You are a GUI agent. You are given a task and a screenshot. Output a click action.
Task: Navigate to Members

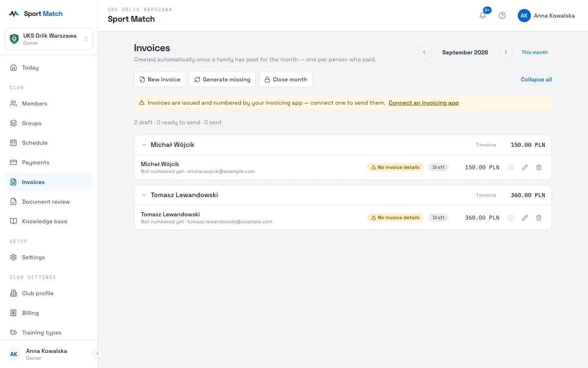pos(49,103)
